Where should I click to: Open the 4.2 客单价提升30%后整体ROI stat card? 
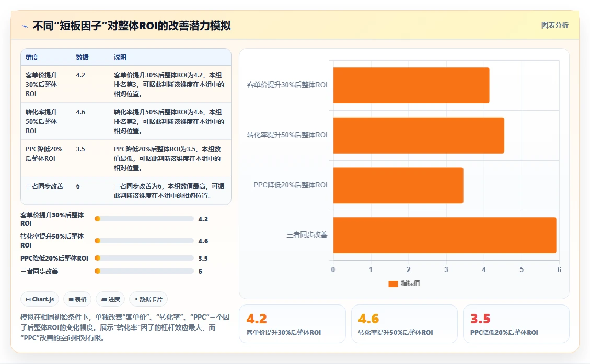tap(292, 324)
